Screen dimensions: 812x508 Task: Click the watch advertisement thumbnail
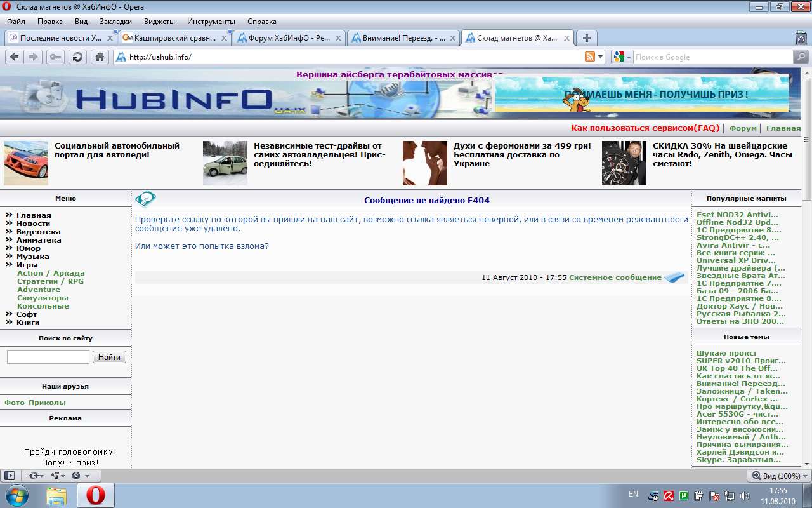[x=624, y=163]
